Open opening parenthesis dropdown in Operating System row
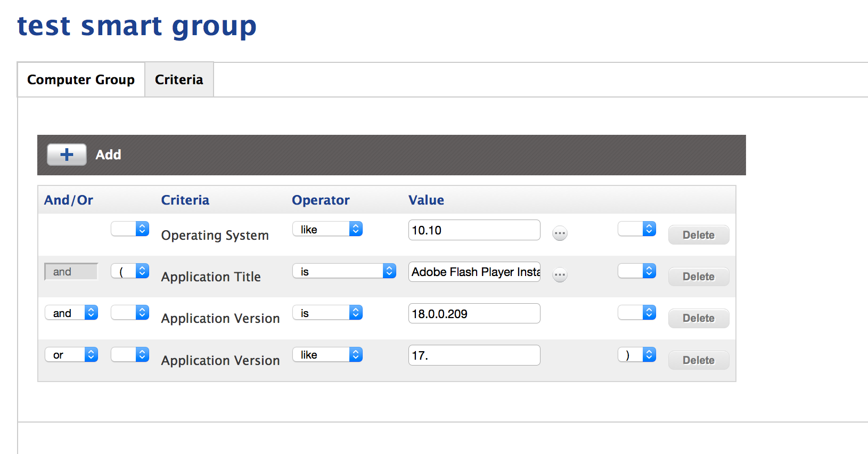The width and height of the screenshot is (868, 454). (130, 229)
